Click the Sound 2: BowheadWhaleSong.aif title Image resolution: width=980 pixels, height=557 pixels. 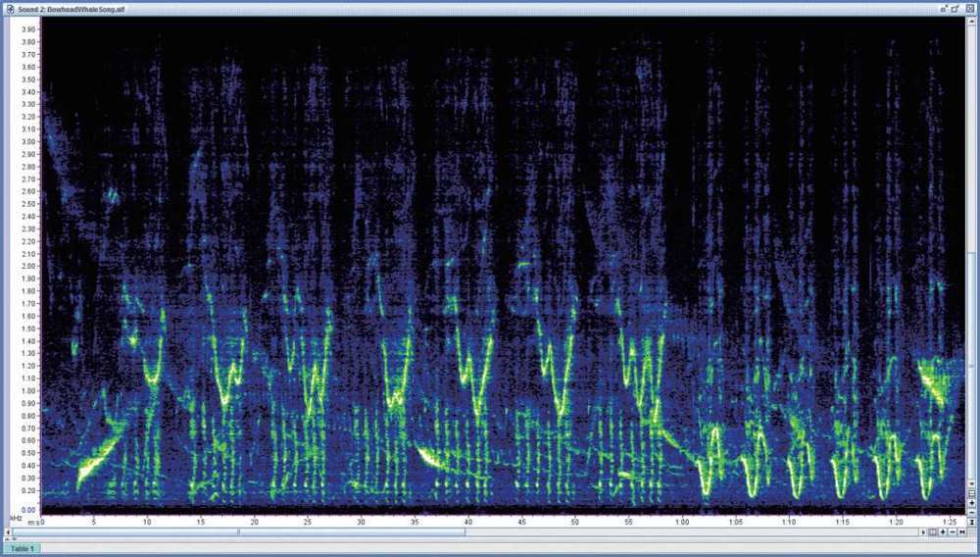[73, 8]
